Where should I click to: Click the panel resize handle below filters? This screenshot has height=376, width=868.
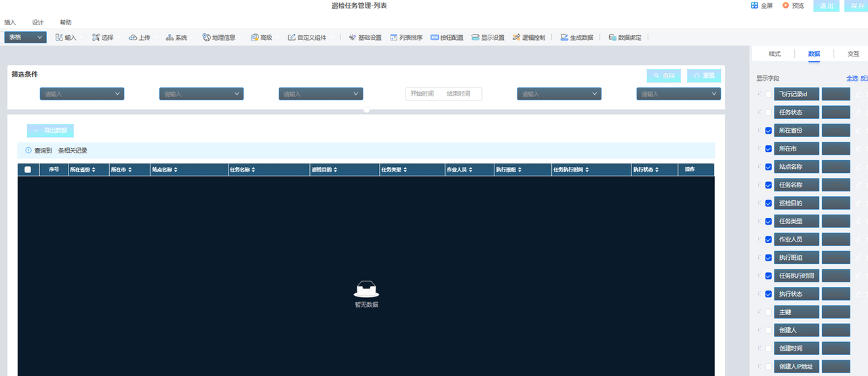[366, 109]
